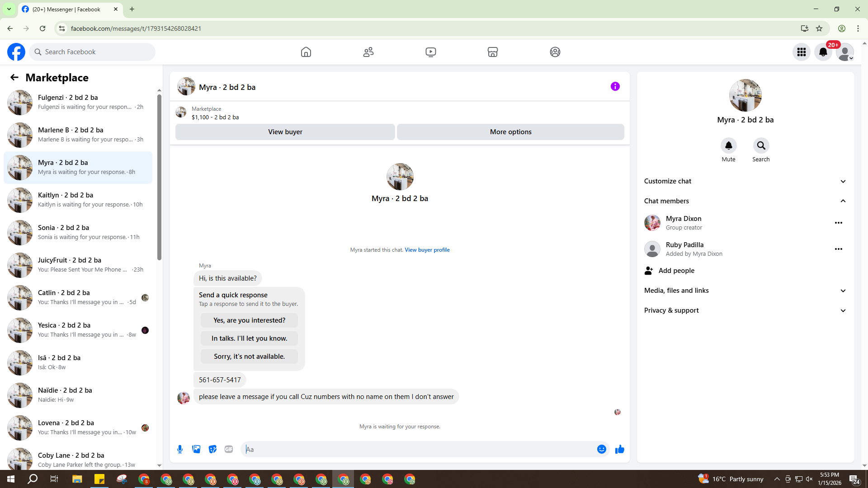This screenshot has height=488, width=868.
Task: Go to Home tab in navigation
Action: (x=306, y=52)
